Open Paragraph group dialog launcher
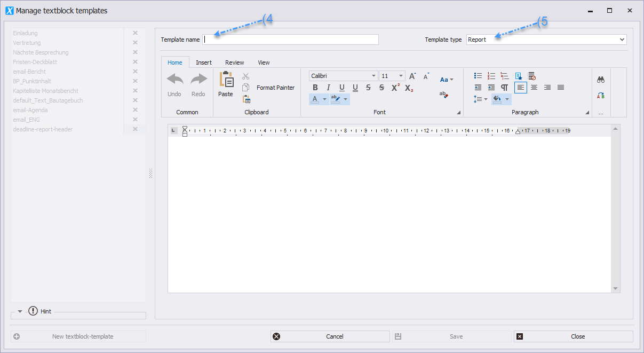Image resolution: width=644 pixels, height=353 pixels. click(587, 113)
